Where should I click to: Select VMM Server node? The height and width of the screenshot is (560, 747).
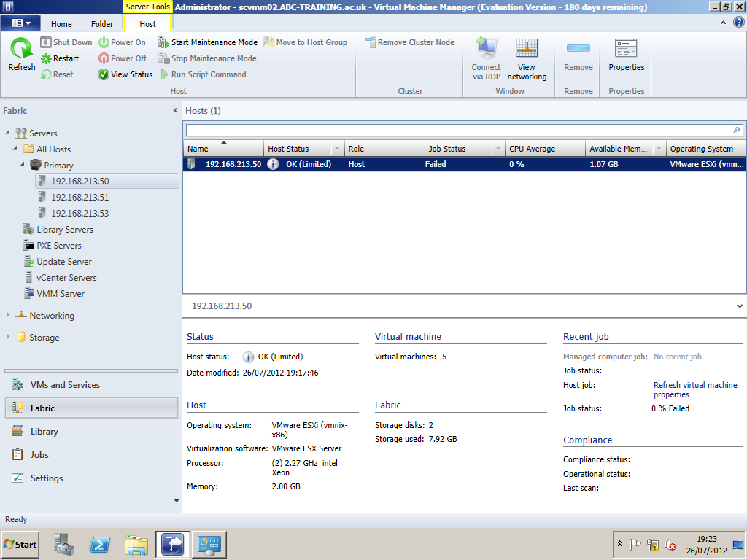click(x=54, y=294)
